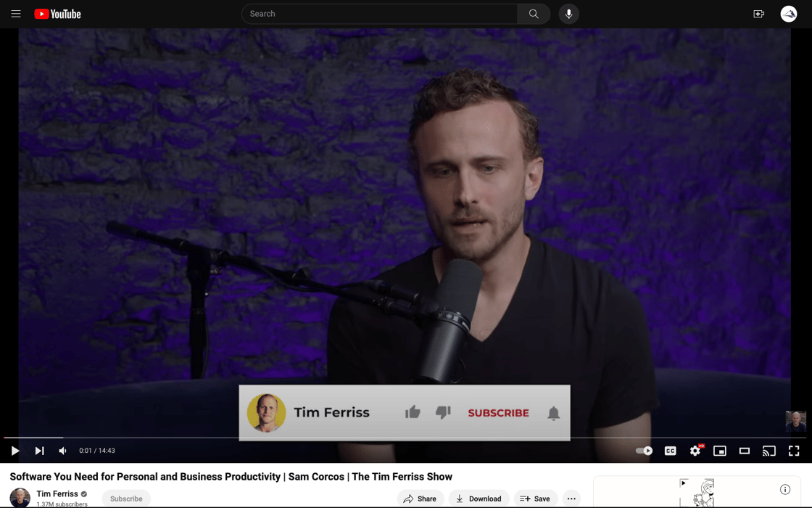Open the Create video icon
Viewport: 812px width, 508px height.
click(758, 14)
